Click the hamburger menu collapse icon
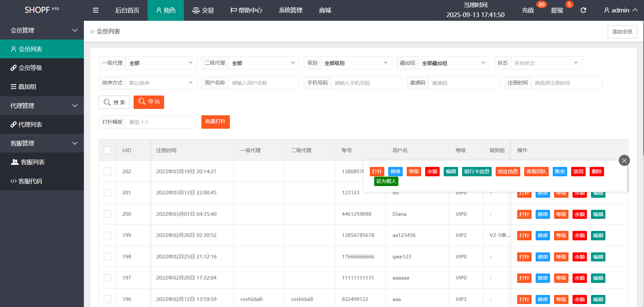This screenshot has width=644, height=307. coord(96,10)
